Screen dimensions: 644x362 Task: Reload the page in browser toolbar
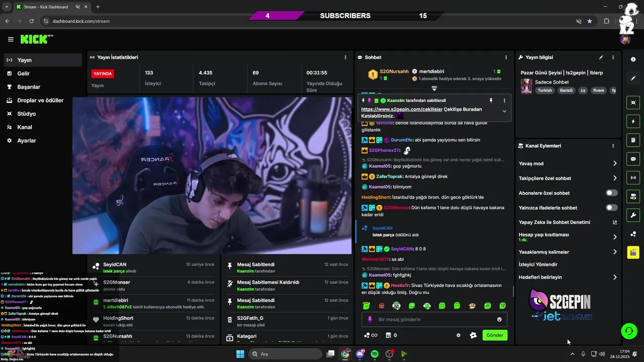coord(32,21)
